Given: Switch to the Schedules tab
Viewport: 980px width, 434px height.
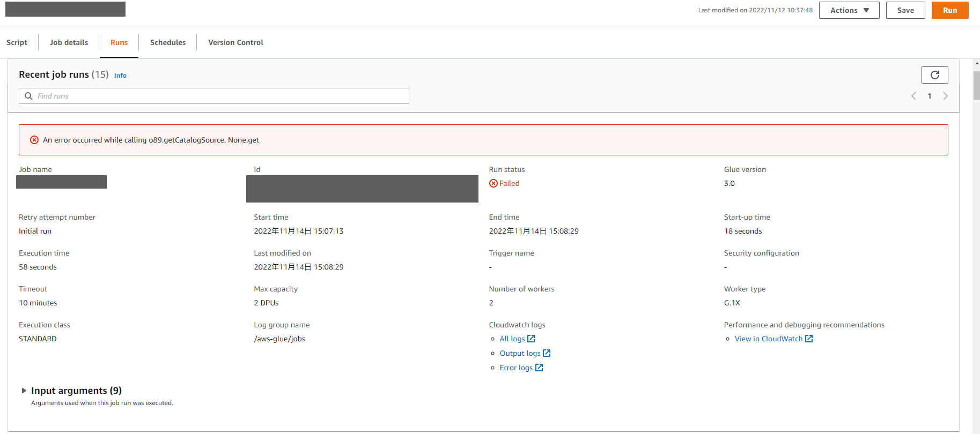Looking at the screenshot, I should pos(168,42).
